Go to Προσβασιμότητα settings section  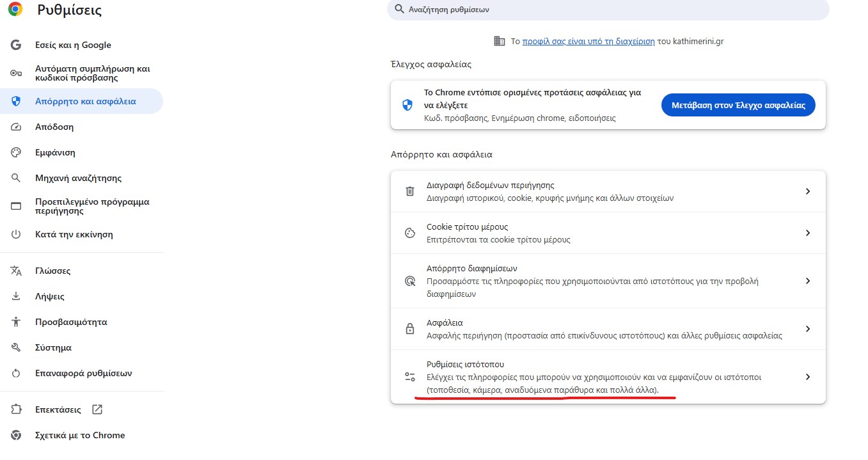[x=71, y=322]
